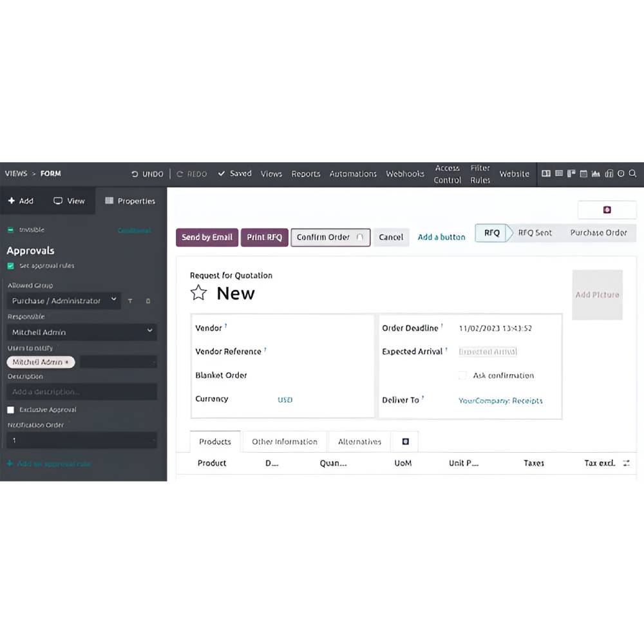Screen dimensions: 644x644
Task: Open the pivot view icon
Action: [x=608, y=173]
